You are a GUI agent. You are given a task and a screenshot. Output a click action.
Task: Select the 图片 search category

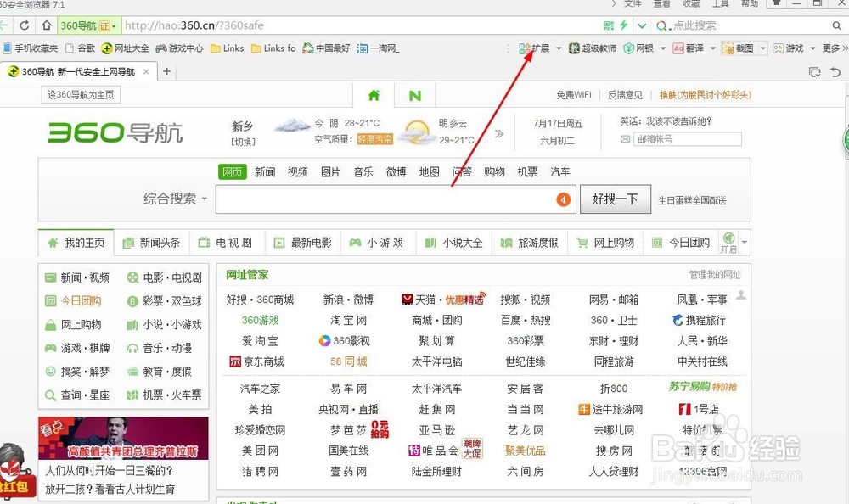330,171
